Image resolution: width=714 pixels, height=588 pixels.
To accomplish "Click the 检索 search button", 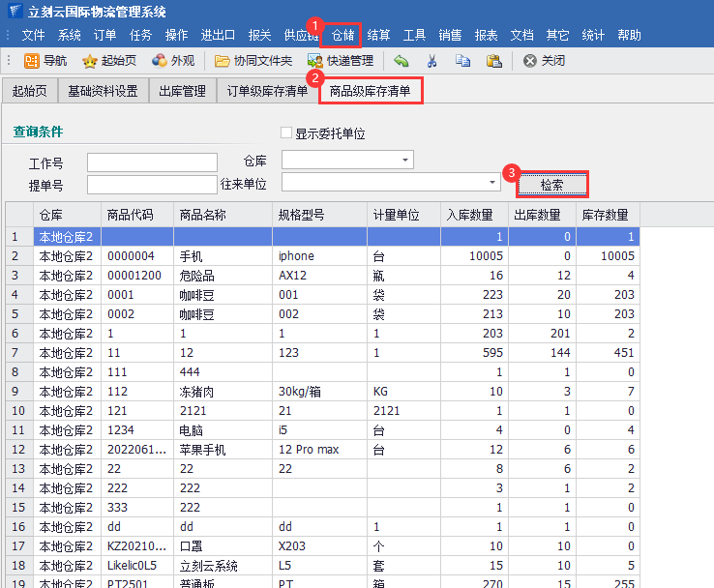I will 551,184.
